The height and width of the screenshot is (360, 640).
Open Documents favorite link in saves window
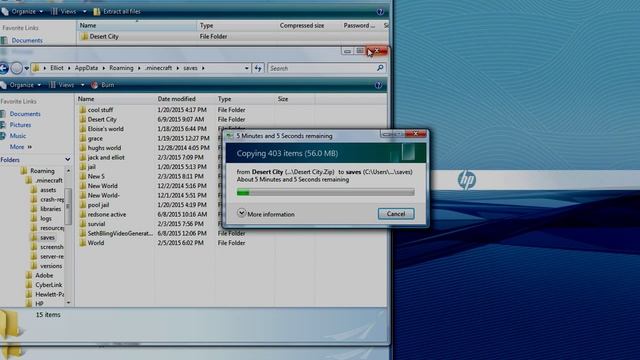click(x=25, y=114)
